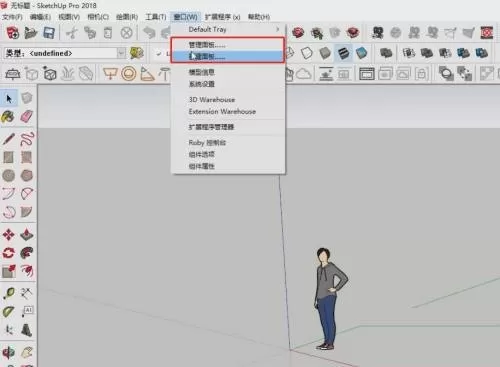This screenshot has height=367, width=500.
Task: Click the padlock icon in toolbar
Action: (x=421, y=73)
